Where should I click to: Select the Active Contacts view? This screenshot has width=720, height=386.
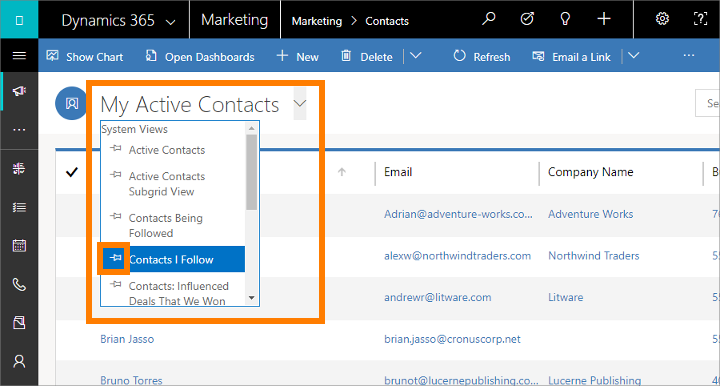pos(167,150)
